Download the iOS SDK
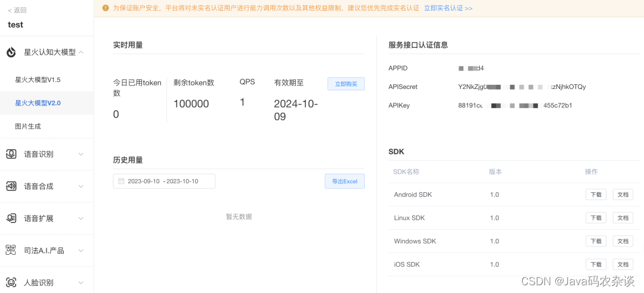Image resolution: width=644 pixels, height=293 pixels. (x=596, y=264)
